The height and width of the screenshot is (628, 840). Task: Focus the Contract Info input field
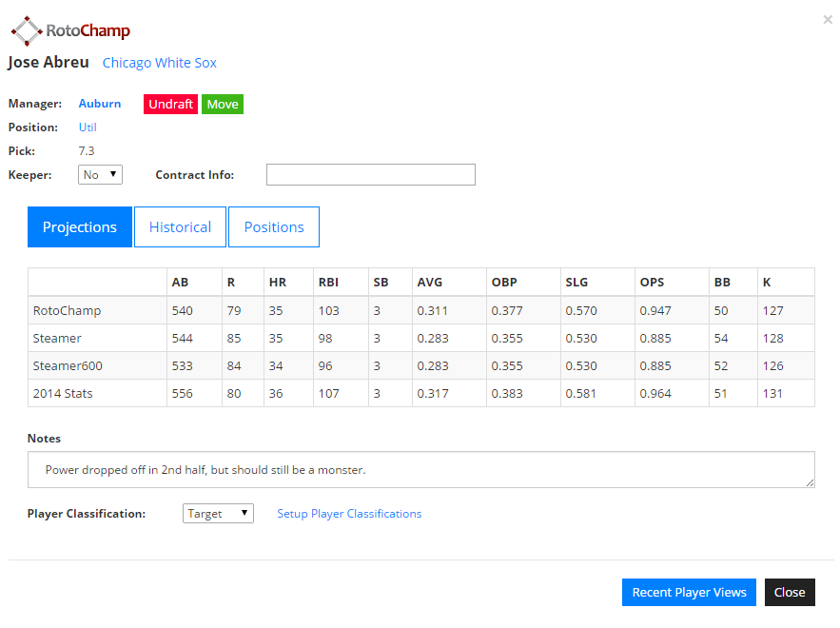click(371, 175)
